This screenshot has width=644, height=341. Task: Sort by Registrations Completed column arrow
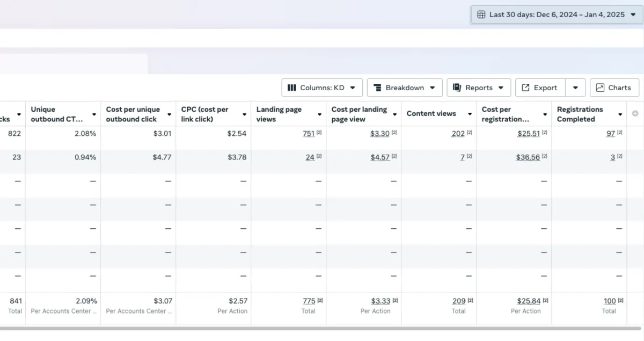coord(620,114)
